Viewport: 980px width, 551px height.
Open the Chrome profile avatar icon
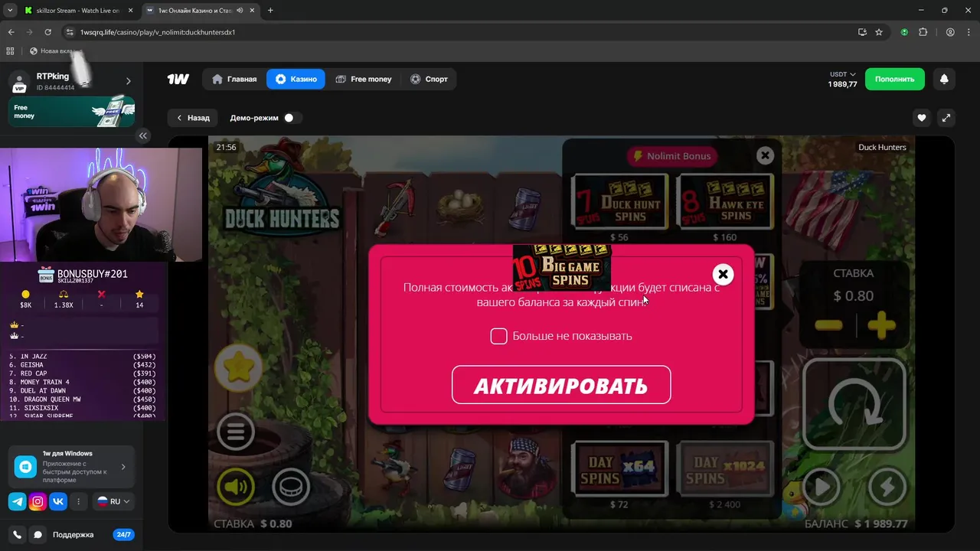pyautogui.click(x=950, y=32)
